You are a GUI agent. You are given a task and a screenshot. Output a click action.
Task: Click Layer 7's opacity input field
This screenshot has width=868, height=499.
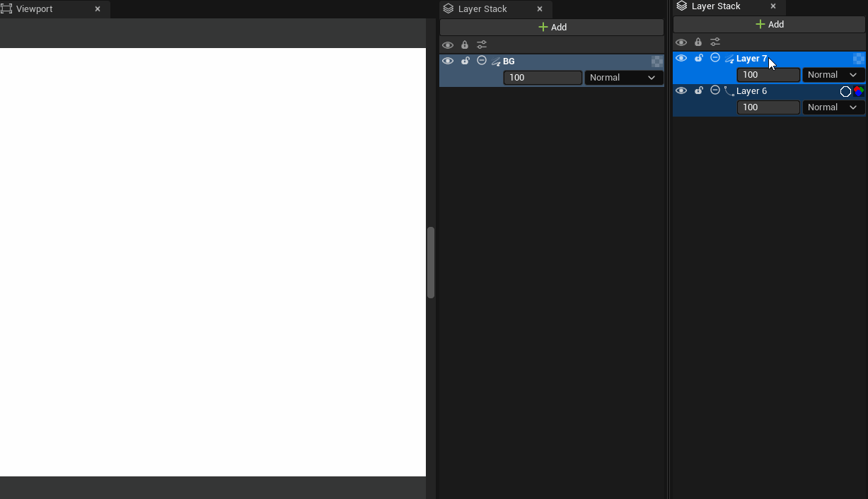tap(768, 74)
